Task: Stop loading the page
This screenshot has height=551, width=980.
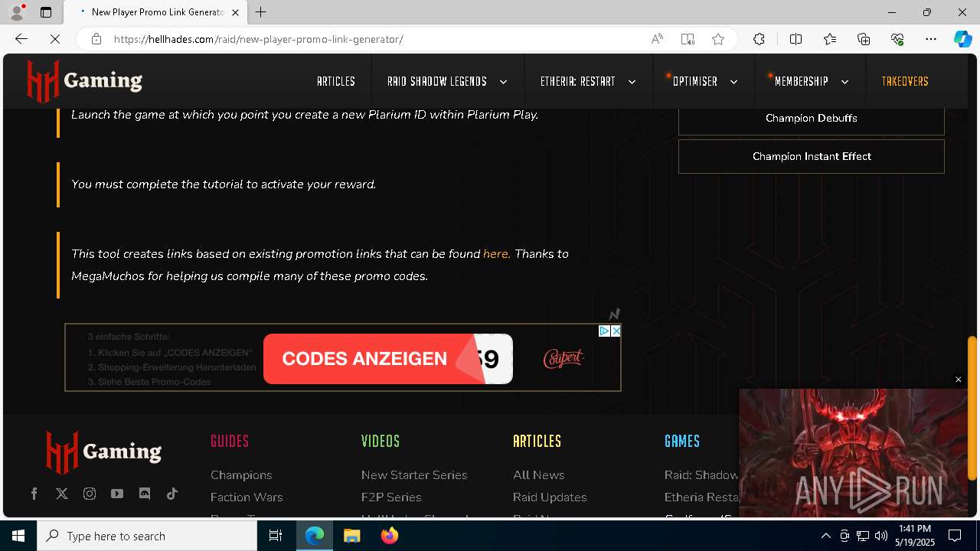Action: tap(55, 39)
